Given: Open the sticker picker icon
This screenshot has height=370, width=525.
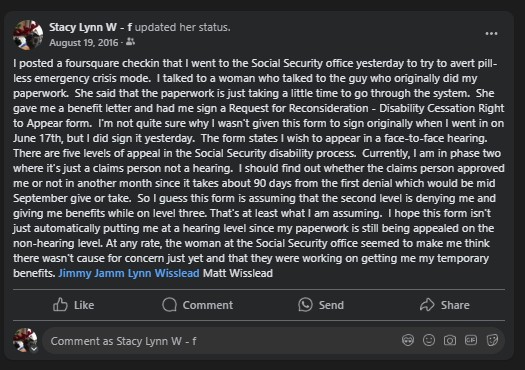Looking at the screenshot, I should tap(492, 341).
